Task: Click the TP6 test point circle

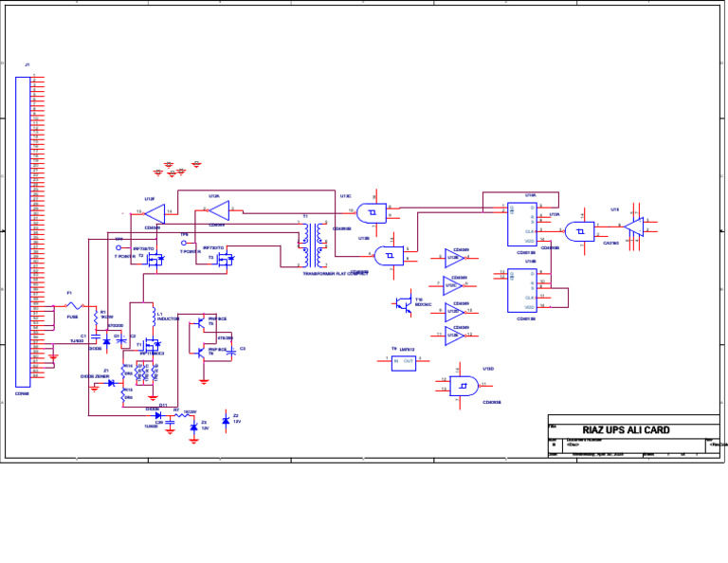Action: 183,243
